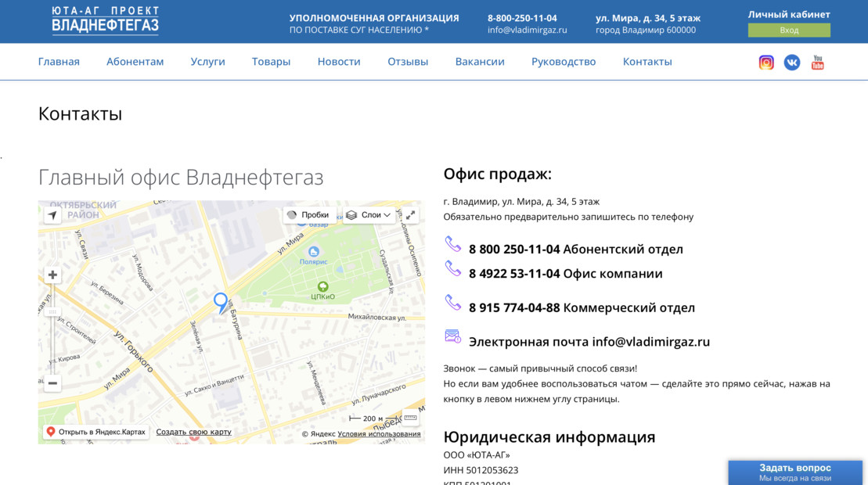Click the map geolocation arrow icon
This screenshot has width=868, height=485.
coord(52,215)
